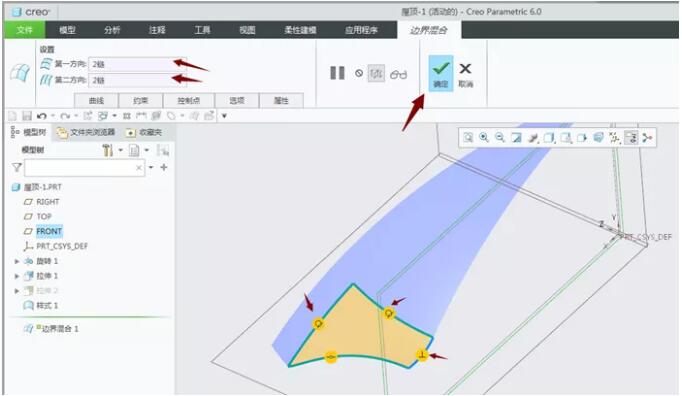Toggle the glasses verify-mode icon
682x396 pixels.
point(398,74)
